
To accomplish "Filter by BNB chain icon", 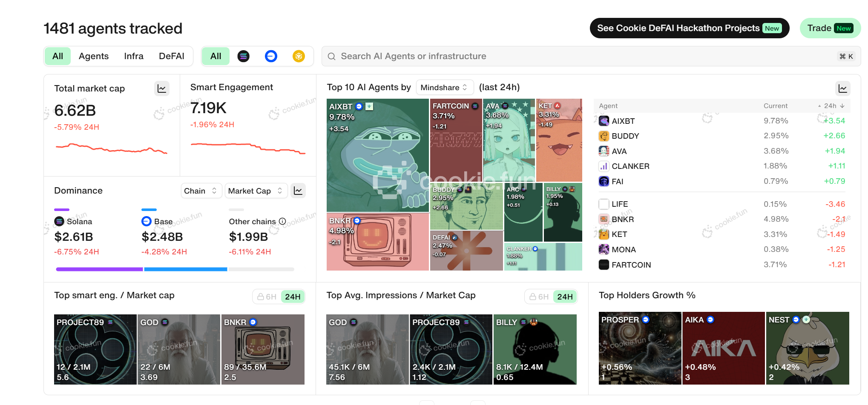I will click(299, 56).
